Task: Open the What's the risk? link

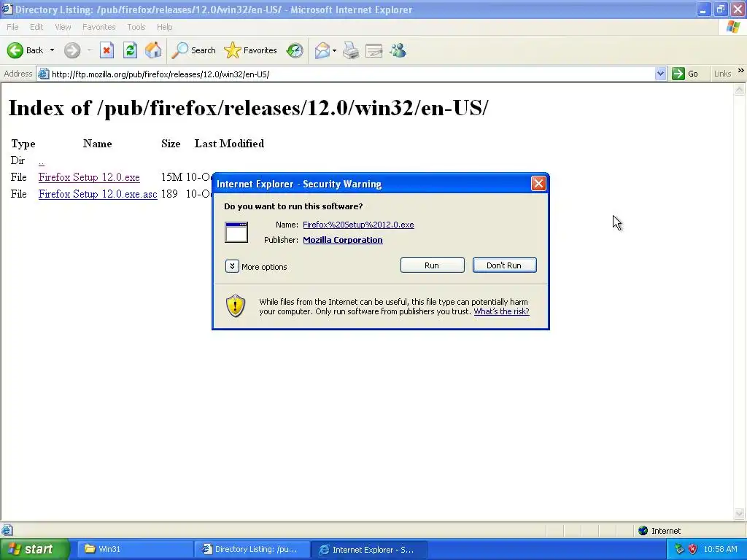Action: [x=501, y=311]
